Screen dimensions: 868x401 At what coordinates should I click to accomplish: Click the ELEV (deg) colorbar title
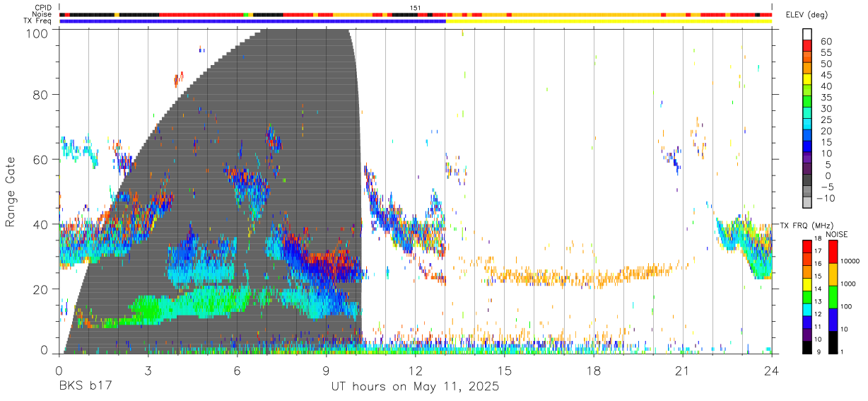(807, 15)
